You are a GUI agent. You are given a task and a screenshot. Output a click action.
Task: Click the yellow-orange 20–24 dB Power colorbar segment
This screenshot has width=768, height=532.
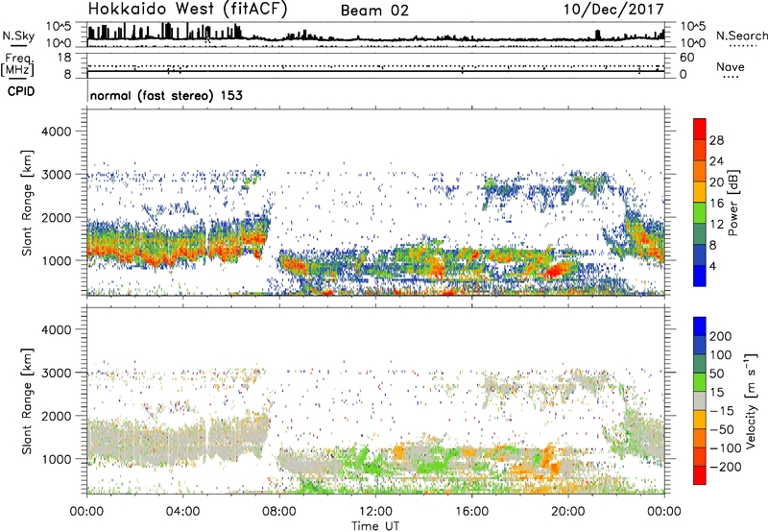pos(700,171)
